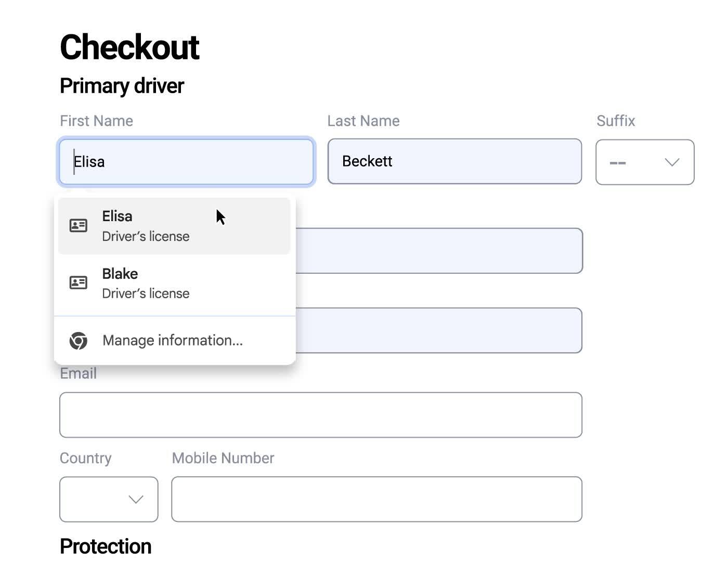Click the Primary driver section heading
728x562 pixels.
pos(122,86)
